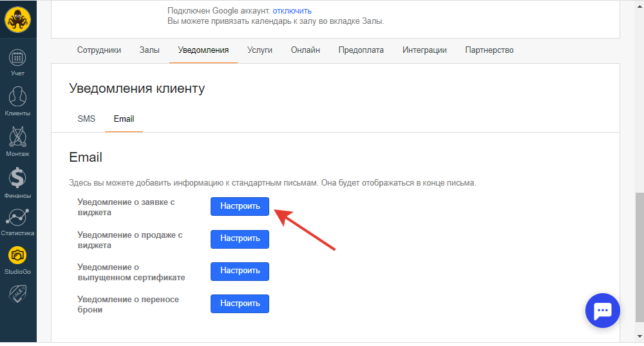Open the Услуги tab
The image size is (644, 346).
[260, 50]
